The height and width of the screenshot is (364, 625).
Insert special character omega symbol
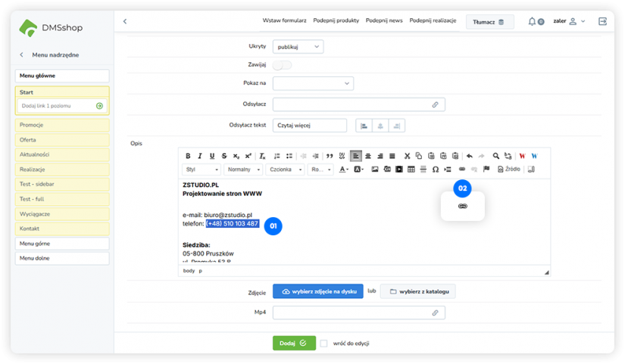(x=435, y=170)
